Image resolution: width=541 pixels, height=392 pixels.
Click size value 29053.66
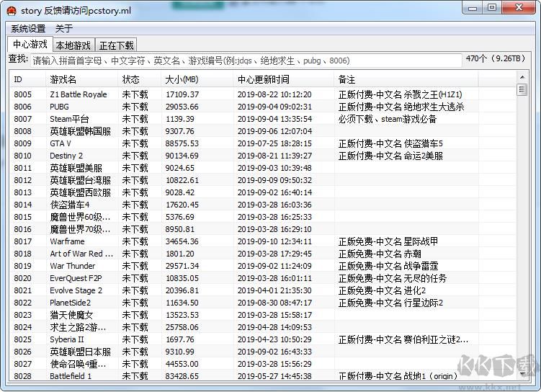tap(182, 107)
